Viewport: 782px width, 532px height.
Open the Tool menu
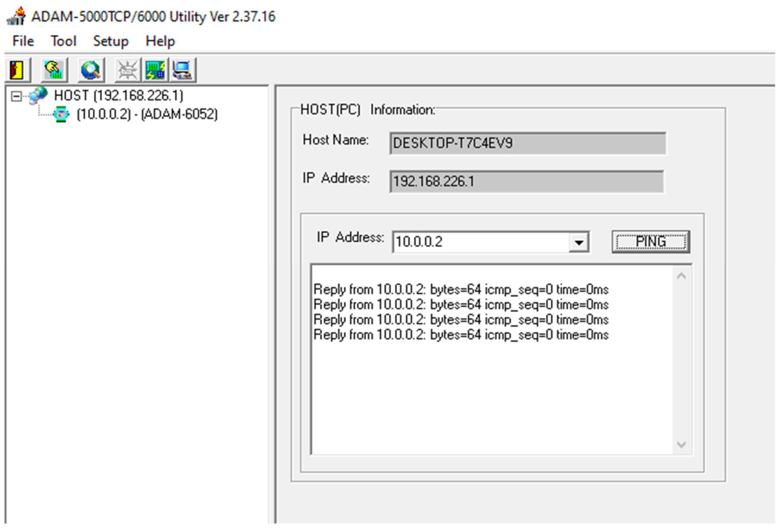point(63,41)
